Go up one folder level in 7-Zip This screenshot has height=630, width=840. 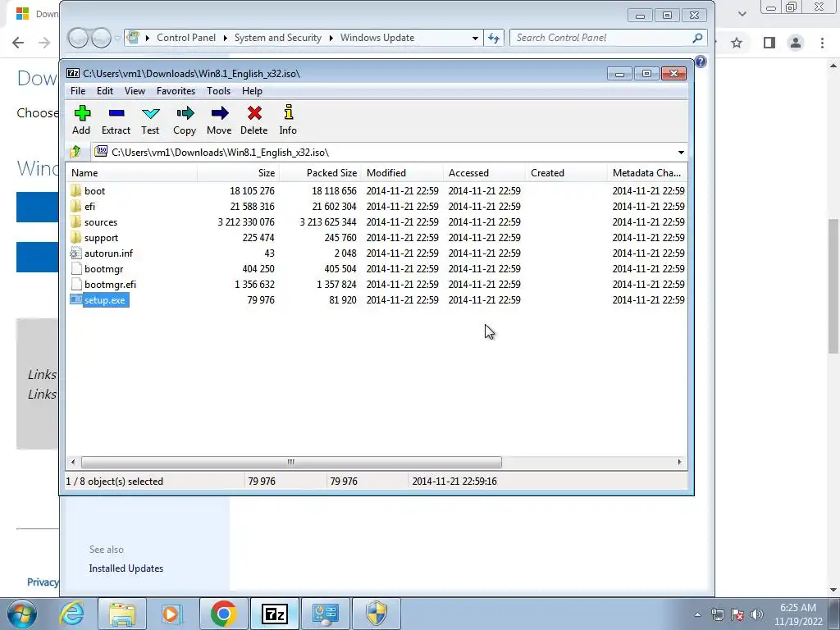click(x=75, y=152)
